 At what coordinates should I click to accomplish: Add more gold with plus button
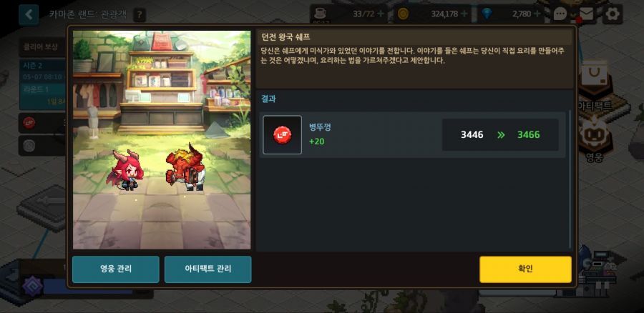pos(464,14)
